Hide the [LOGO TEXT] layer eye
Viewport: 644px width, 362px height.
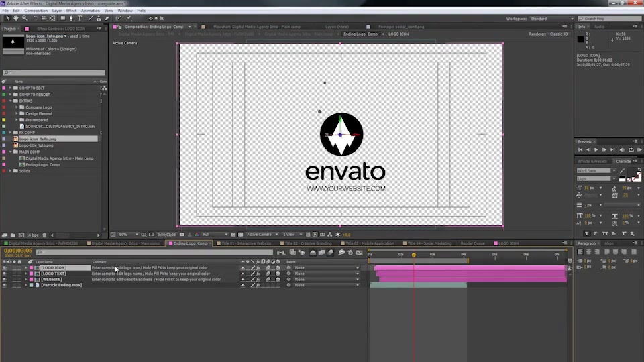click(5, 274)
